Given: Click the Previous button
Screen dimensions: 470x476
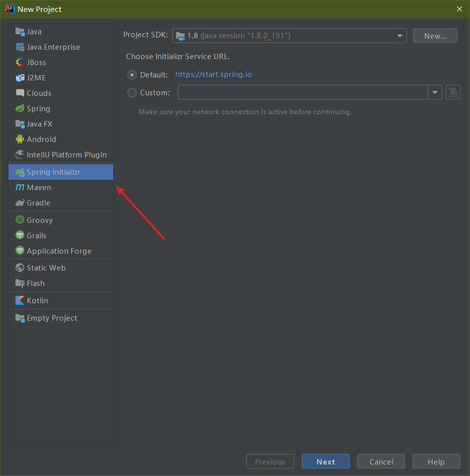Looking at the screenshot, I should 270,462.
